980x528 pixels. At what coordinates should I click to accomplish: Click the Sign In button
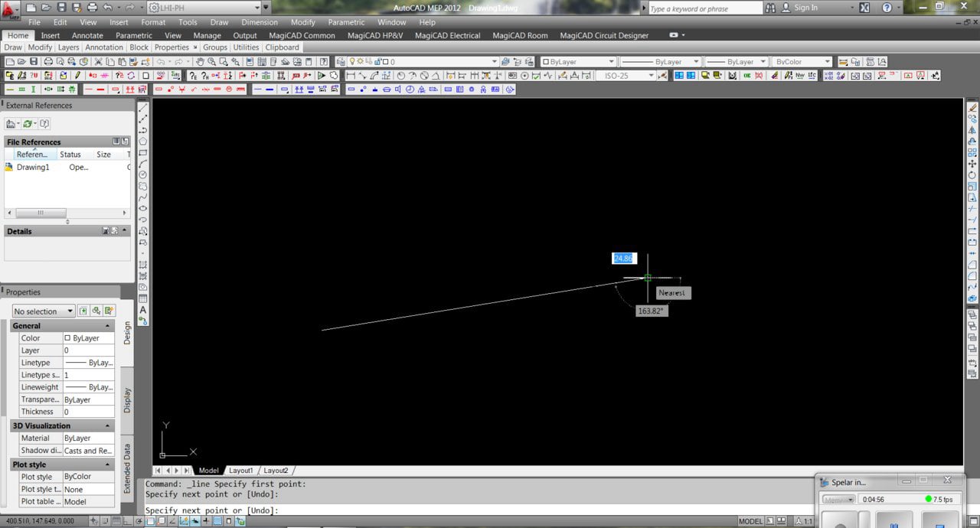pos(805,8)
